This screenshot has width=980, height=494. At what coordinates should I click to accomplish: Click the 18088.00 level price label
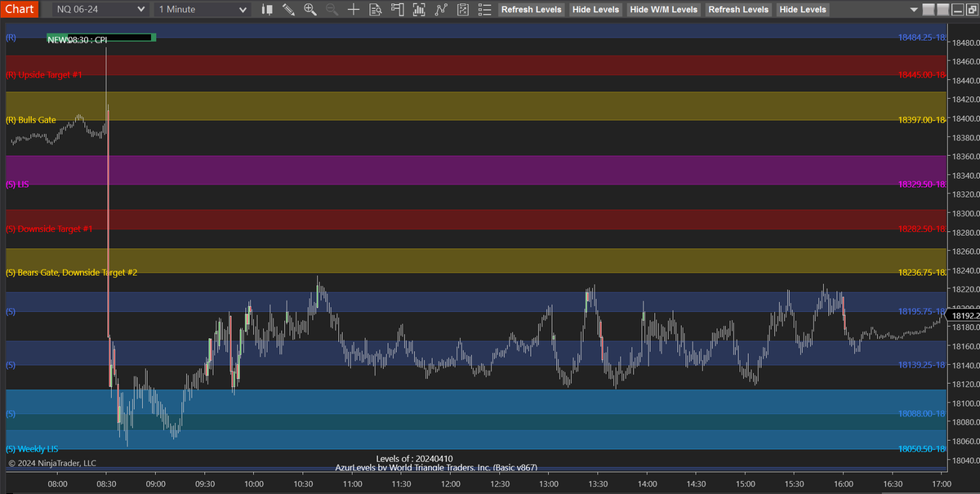(921, 414)
